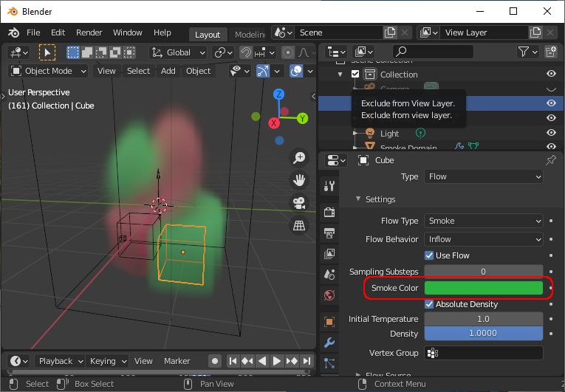Hide the Smoke Domain with eye icon
This screenshot has width=565, height=392.
[x=551, y=147]
